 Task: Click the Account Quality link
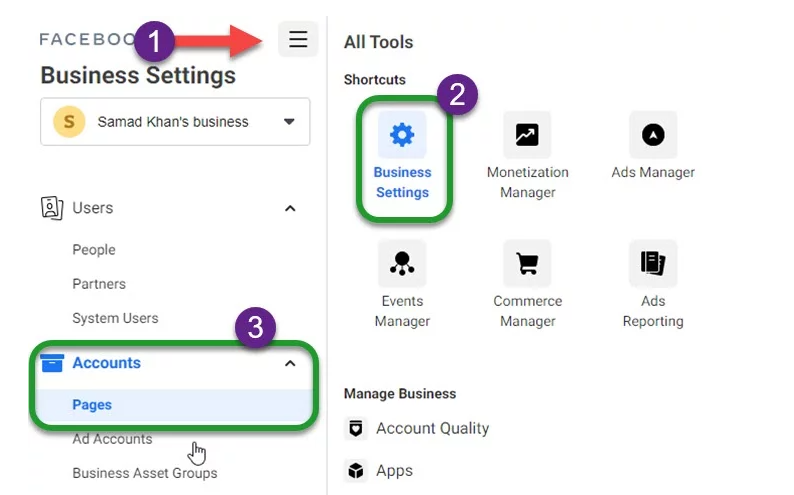pos(432,428)
